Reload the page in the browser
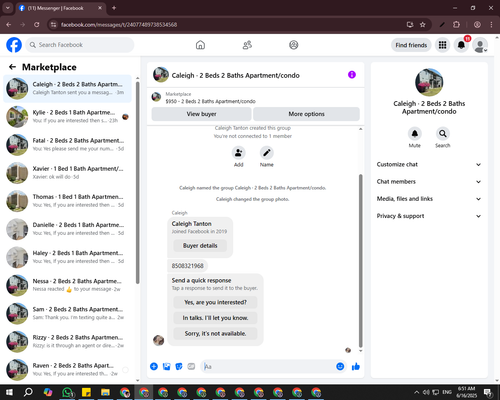Image resolution: width=500 pixels, height=400 pixels. click(37, 25)
